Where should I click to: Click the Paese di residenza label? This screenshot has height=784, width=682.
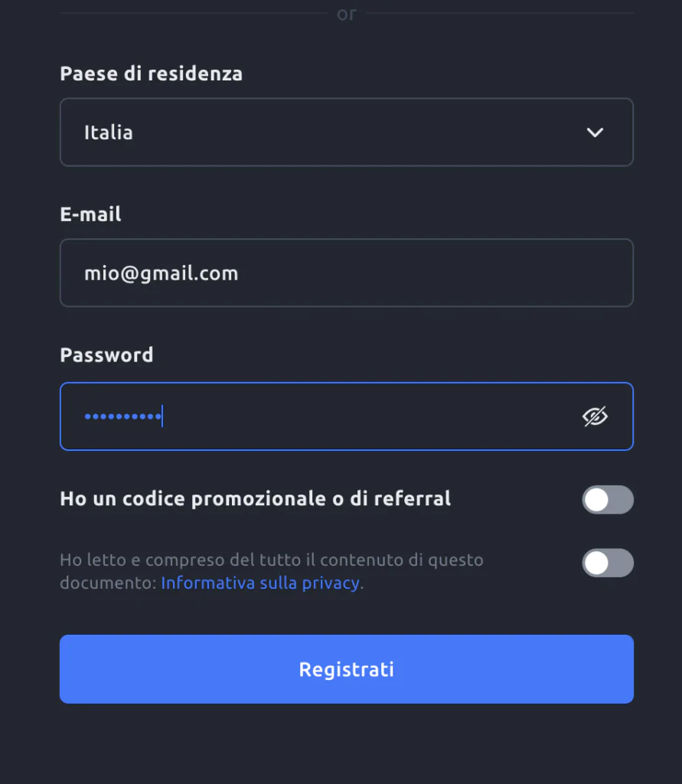pyautogui.click(x=151, y=74)
